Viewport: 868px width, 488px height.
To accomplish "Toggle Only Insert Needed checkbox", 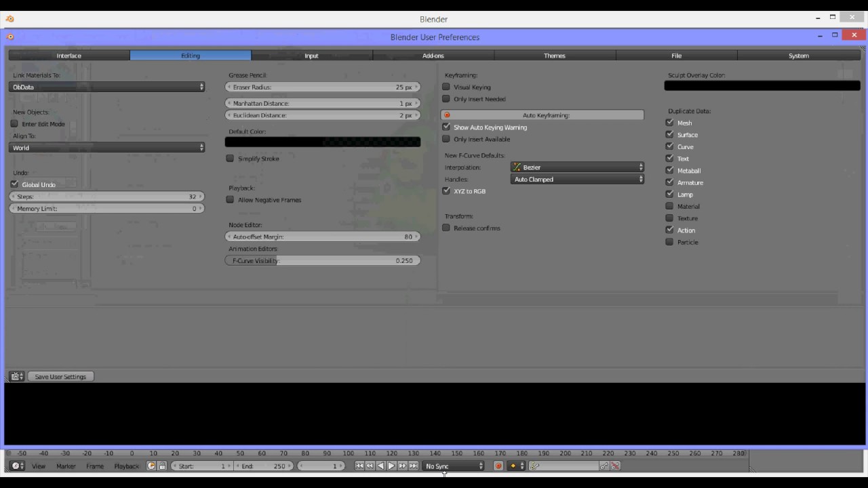I will 446,99.
